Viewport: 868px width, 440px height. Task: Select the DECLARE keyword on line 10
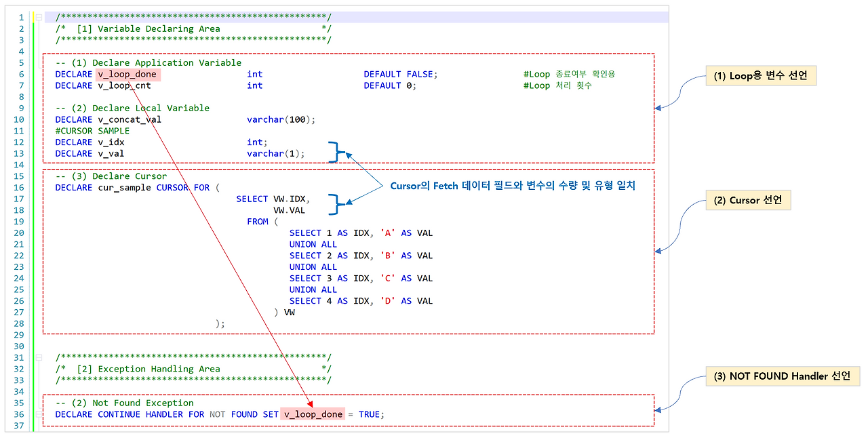click(73, 119)
